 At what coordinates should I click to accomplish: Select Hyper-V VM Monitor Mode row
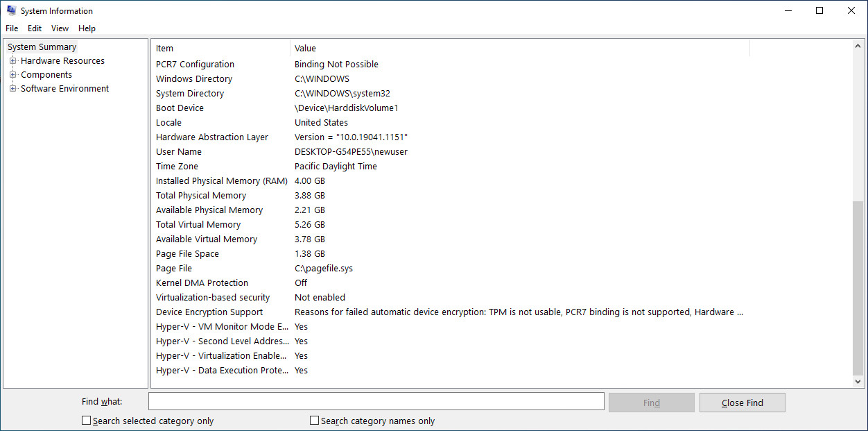point(451,327)
